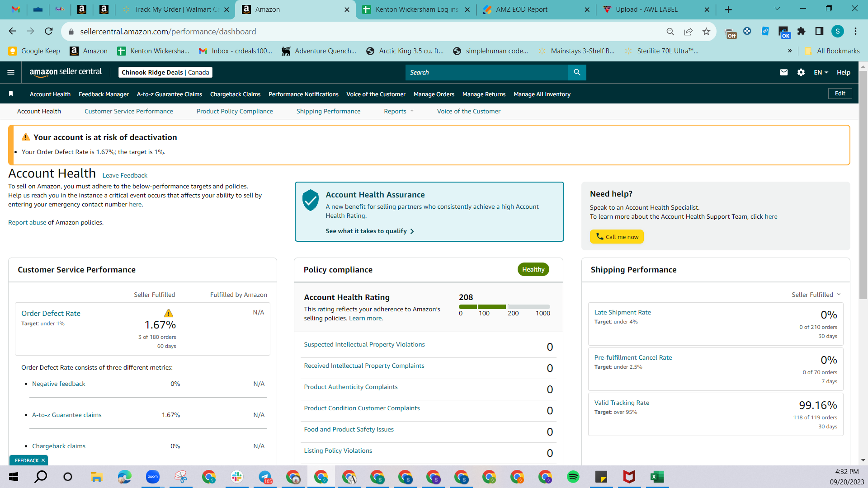
Task: Open Spotify from the taskbar
Action: tap(573, 477)
